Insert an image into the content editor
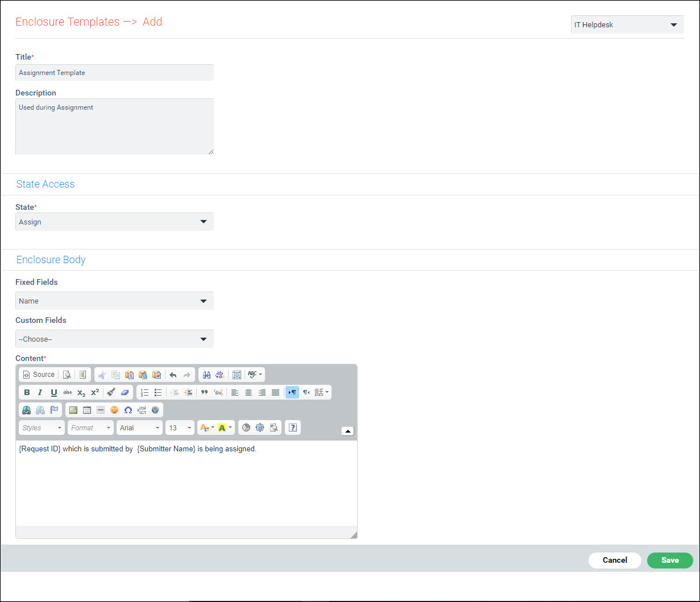 point(74,410)
